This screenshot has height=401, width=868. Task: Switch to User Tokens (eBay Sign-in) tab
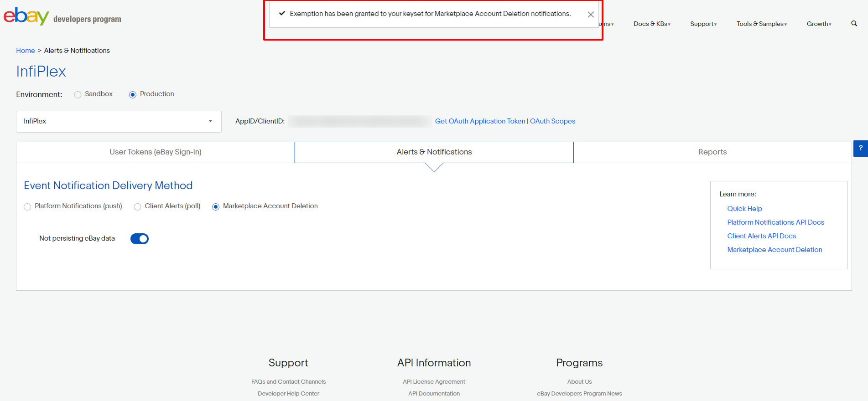pos(155,152)
